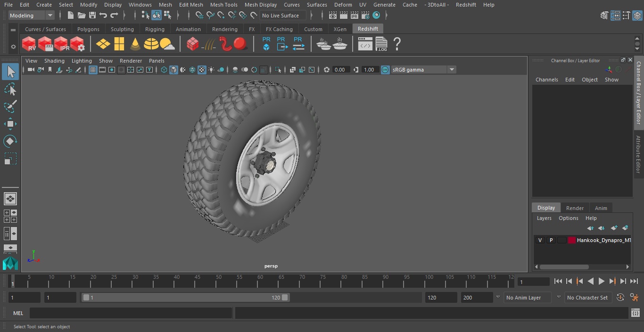
Task: Click the red color swatch of Hankook_Dynapro layer
Action: pyautogui.click(x=572, y=240)
